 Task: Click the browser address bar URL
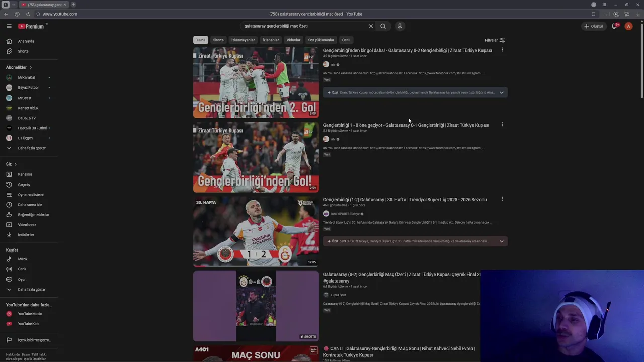point(60,14)
